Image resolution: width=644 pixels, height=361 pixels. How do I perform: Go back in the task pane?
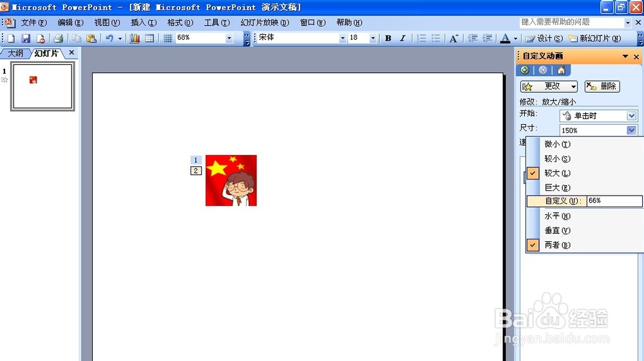point(524,70)
